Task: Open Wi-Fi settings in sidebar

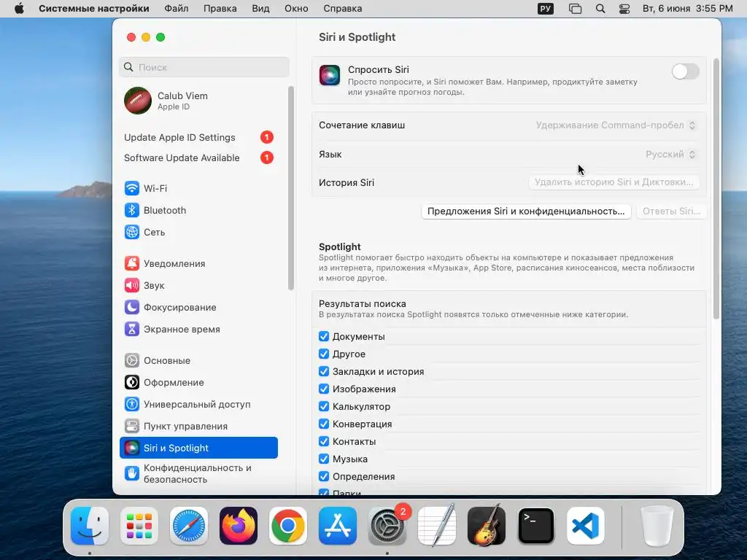Action: pyautogui.click(x=198, y=188)
